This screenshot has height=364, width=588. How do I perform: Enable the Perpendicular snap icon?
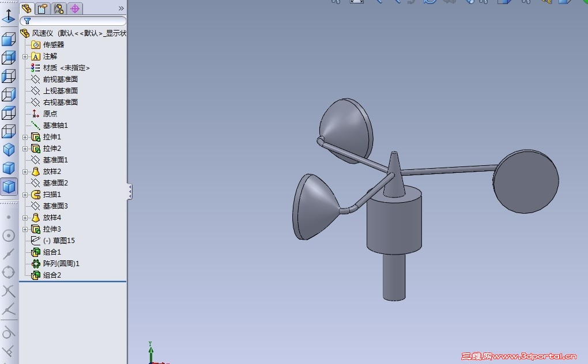[9, 351]
